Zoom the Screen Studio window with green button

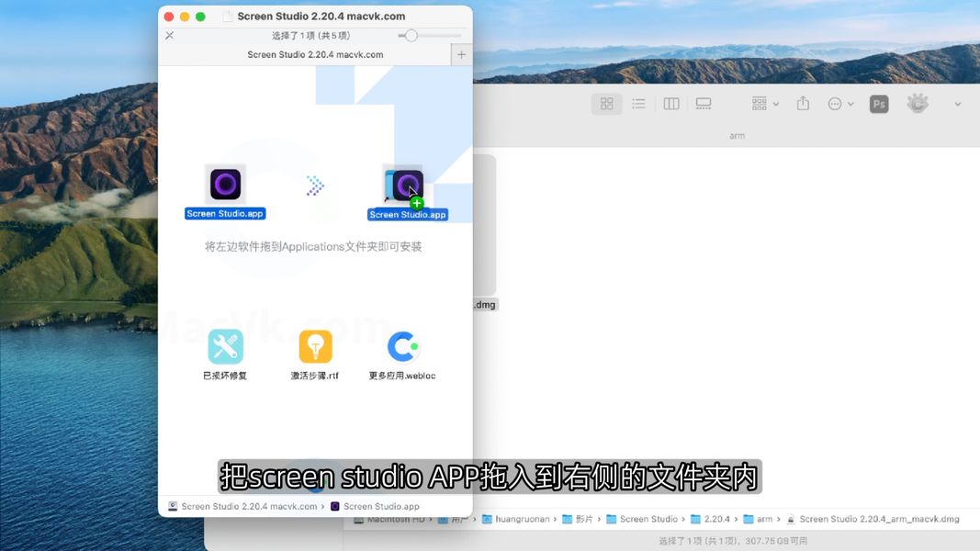[200, 17]
